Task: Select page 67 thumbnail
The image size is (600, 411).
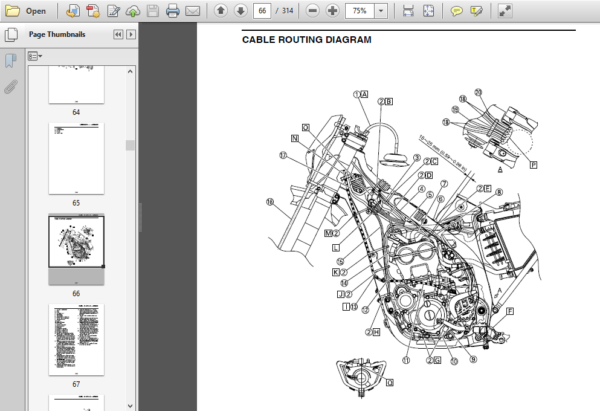Action: pos(77,340)
